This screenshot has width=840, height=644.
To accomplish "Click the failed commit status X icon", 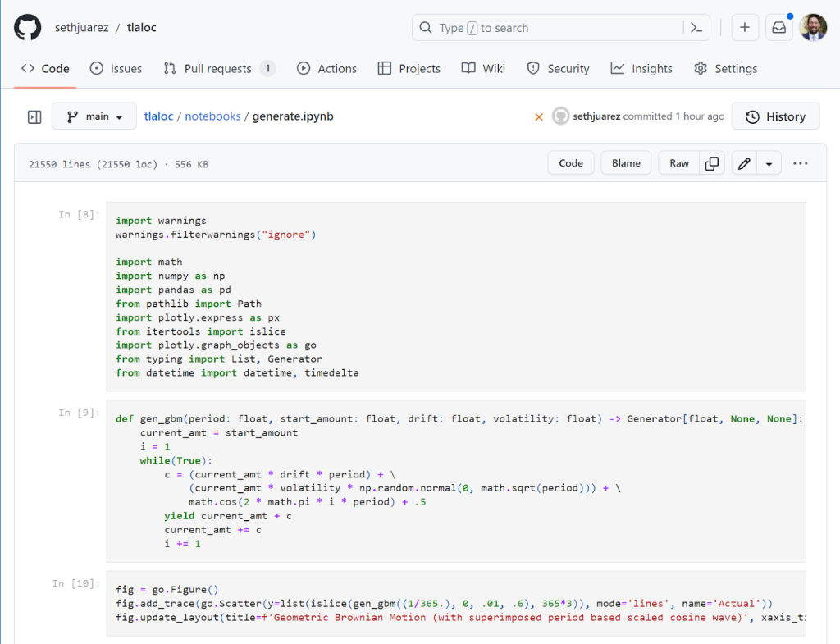I will click(x=539, y=117).
